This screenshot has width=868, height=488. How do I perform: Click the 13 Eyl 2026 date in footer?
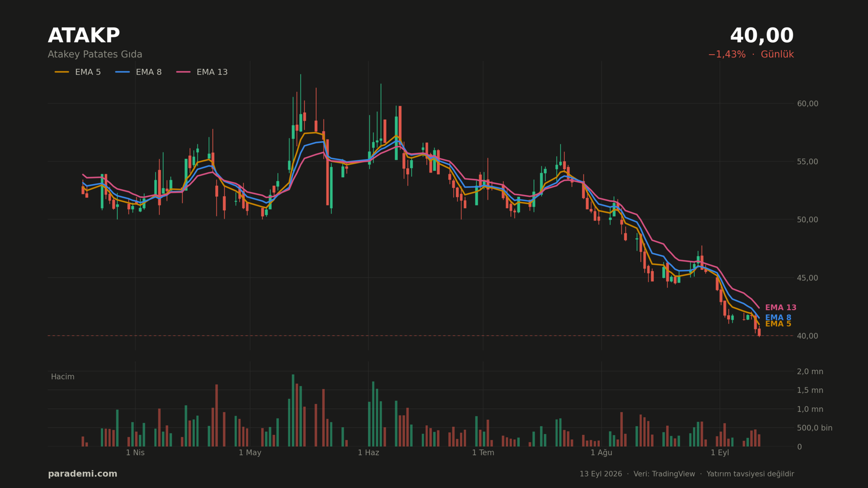pos(601,474)
